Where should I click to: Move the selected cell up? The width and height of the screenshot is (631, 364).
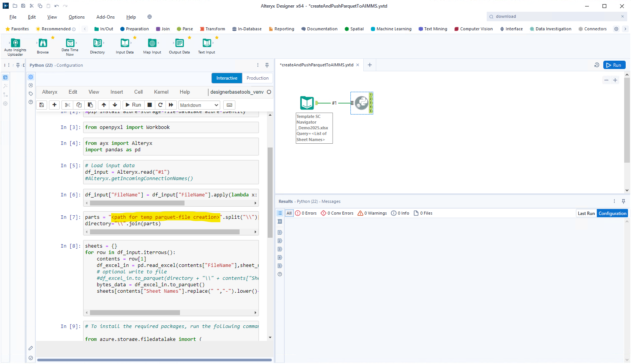104,105
